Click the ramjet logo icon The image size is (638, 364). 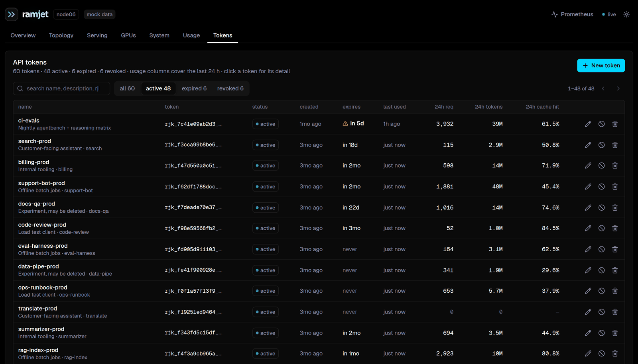coord(12,14)
